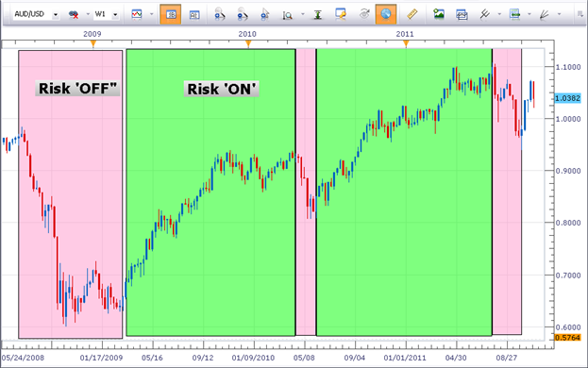
Task: Click the save chart as image icon
Action: click(439, 14)
